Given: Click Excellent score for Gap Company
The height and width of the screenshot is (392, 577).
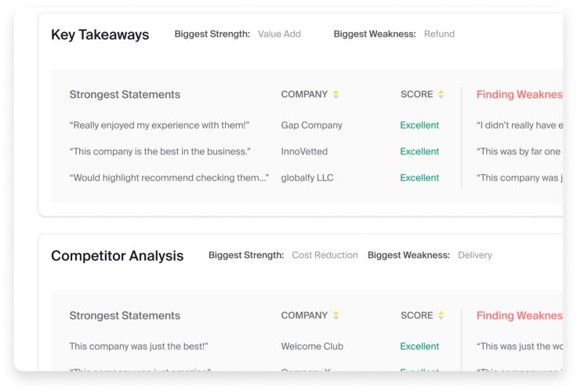Looking at the screenshot, I should click(419, 125).
